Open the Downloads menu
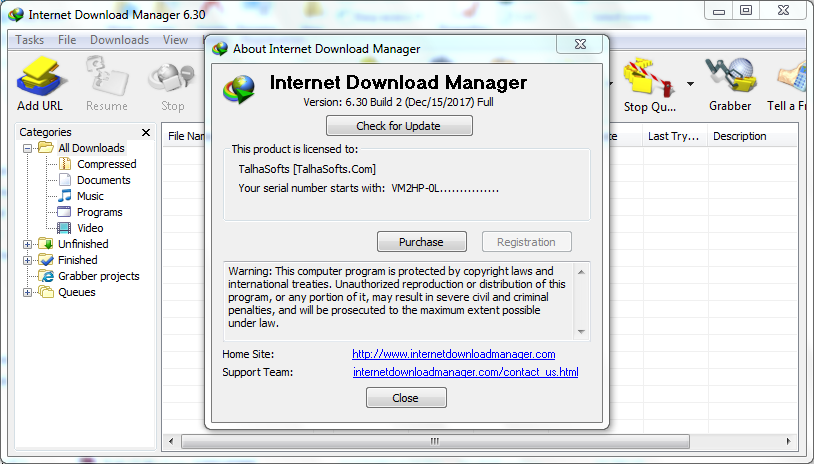Screen dimensions: 814x464 coord(119,40)
